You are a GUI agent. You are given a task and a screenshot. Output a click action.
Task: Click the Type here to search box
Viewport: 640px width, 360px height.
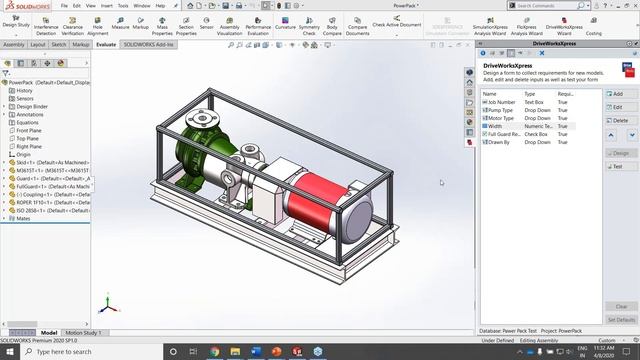91,351
